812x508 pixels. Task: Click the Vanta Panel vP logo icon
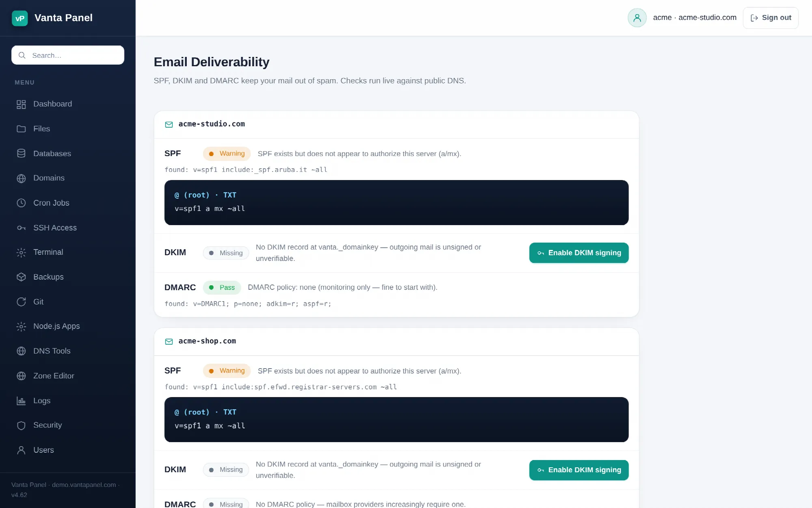[x=20, y=18]
